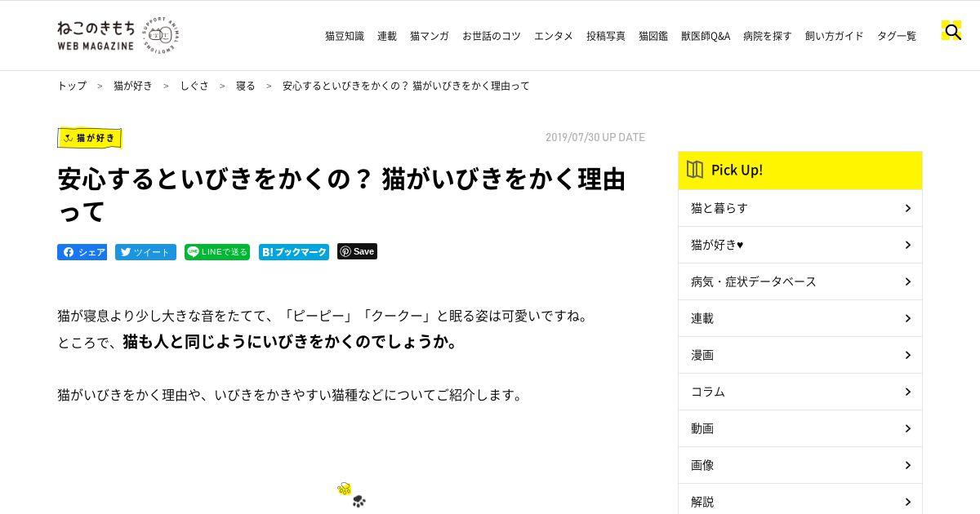Open 病気・症状データベース in the sidebar
Image resolution: width=980 pixels, height=514 pixels.
800,281
